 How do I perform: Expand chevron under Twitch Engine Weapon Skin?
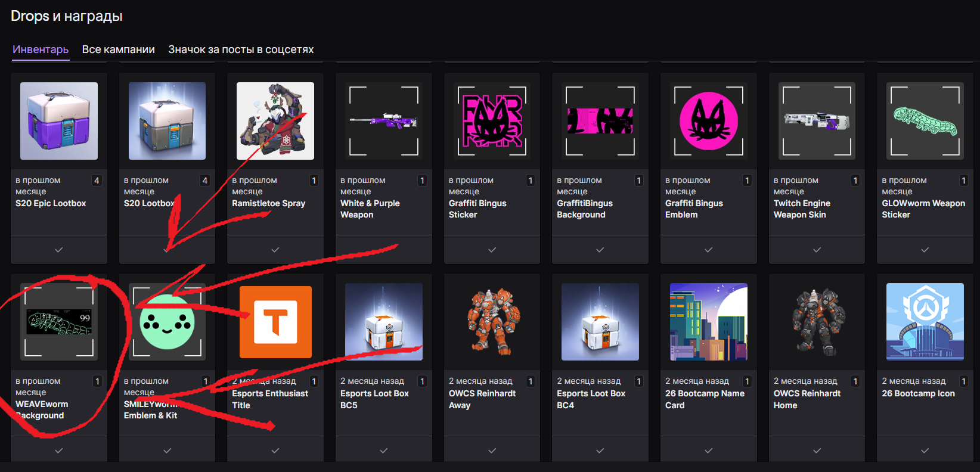pos(817,250)
